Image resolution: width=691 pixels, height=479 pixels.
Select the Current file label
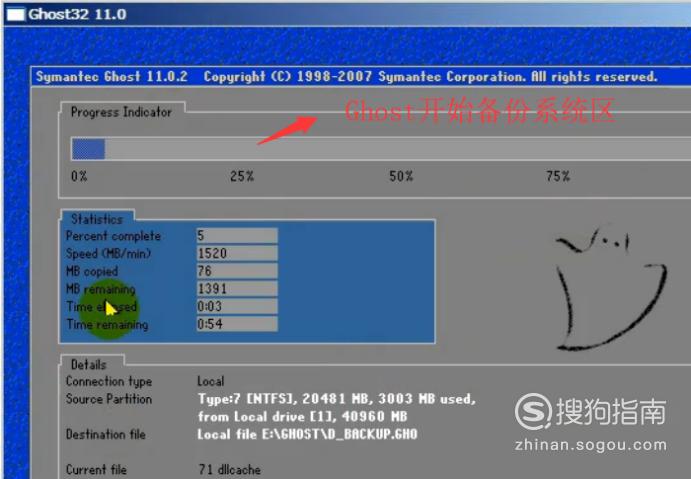96,470
